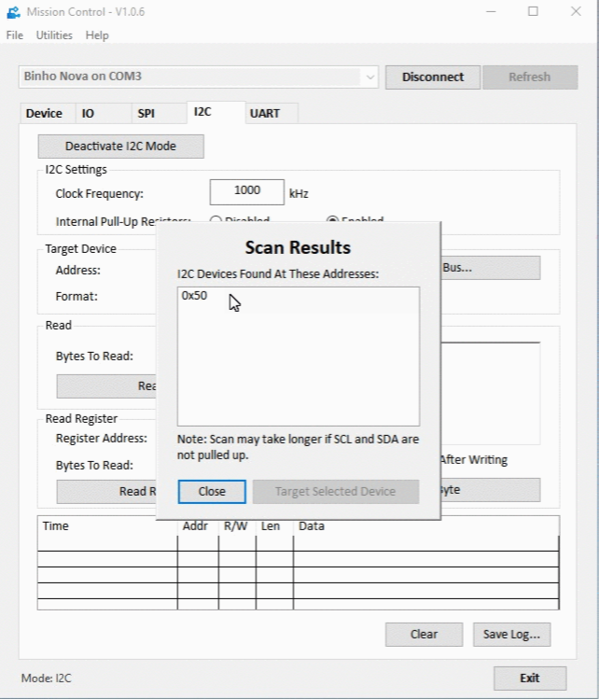599x700 pixels.
Task: Maximize the Mission Control window
Action: tap(533, 12)
